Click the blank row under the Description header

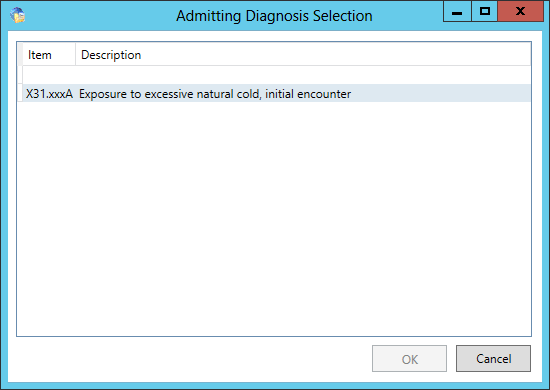(x=303, y=75)
